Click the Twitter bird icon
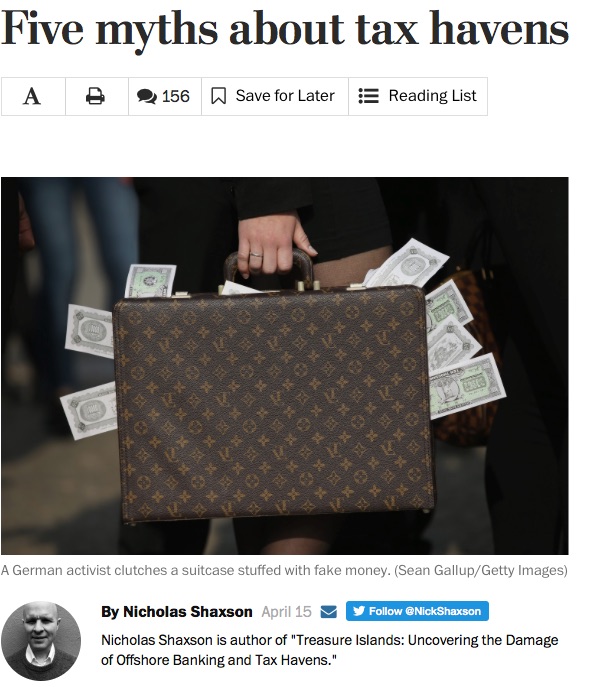This screenshot has height=687, width=595. point(358,611)
